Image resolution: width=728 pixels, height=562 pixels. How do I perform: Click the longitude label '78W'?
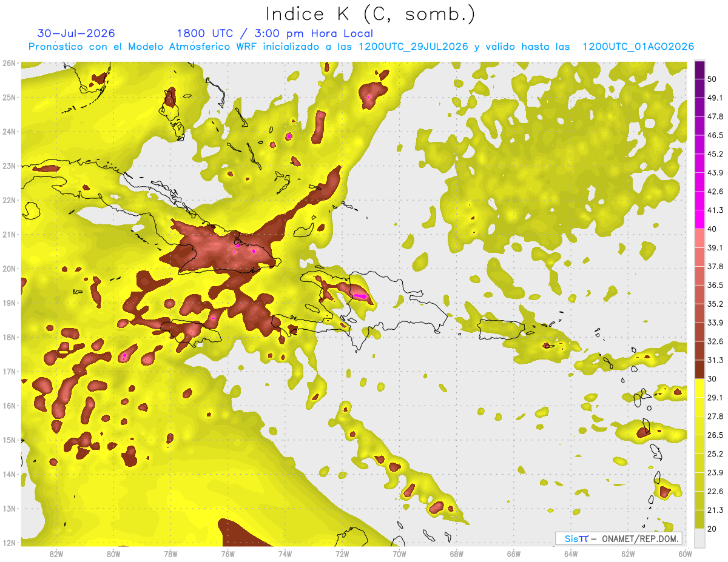(170, 554)
